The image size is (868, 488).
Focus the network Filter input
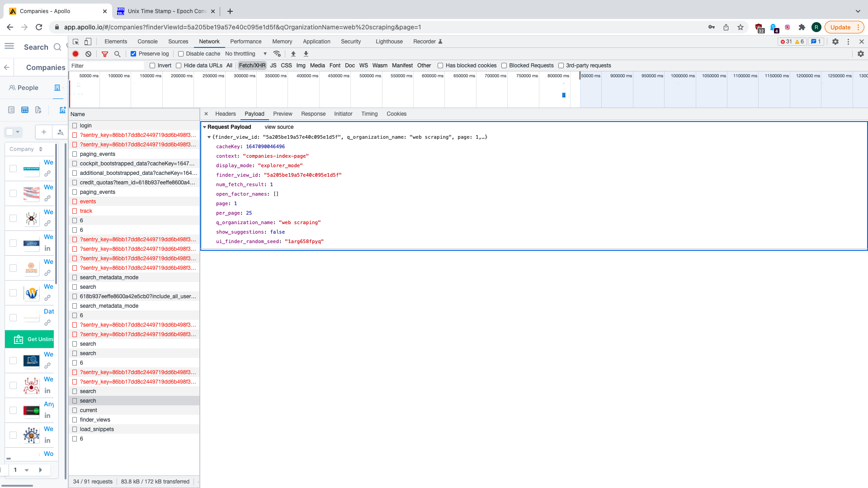pos(107,66)
